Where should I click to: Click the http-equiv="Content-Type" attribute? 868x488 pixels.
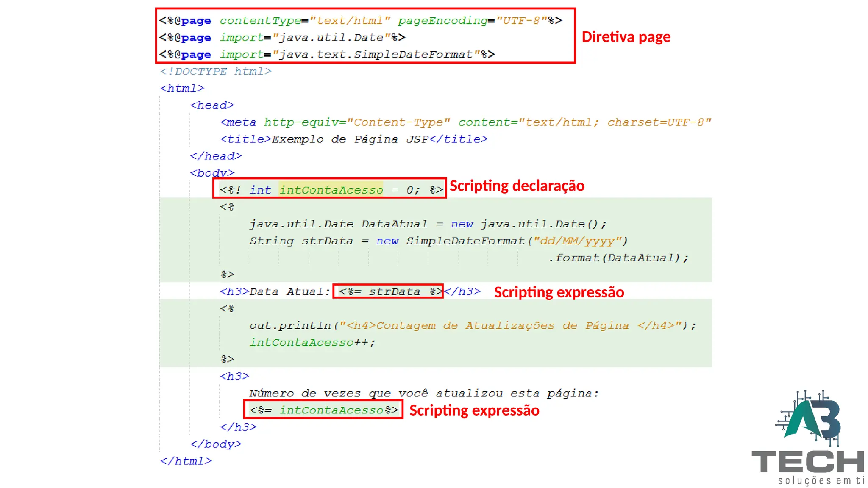(x=357, y=122)
